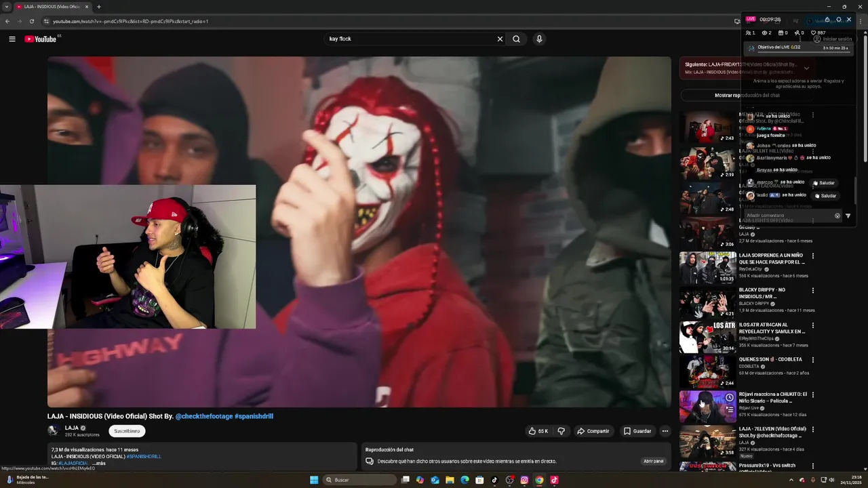Save the video using Guardar
The width and height of the screenshot is (868, 488).
[x=637, y=431]
